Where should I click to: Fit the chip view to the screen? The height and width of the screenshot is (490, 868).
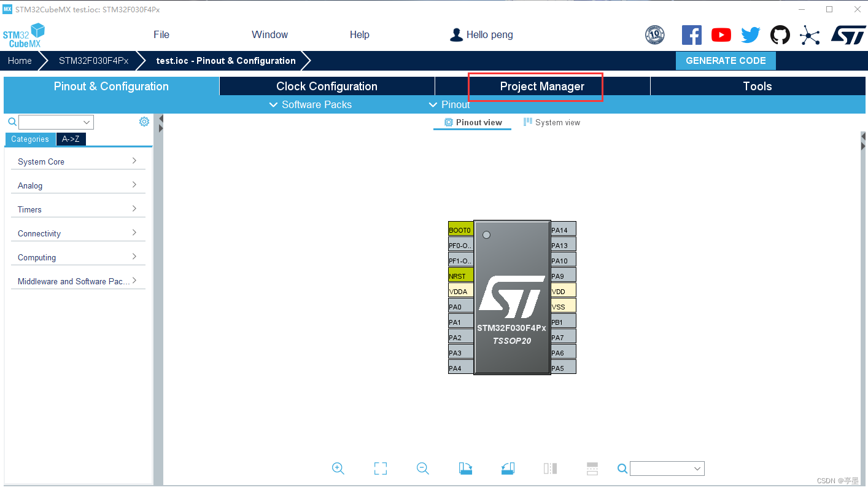point(381,468)
